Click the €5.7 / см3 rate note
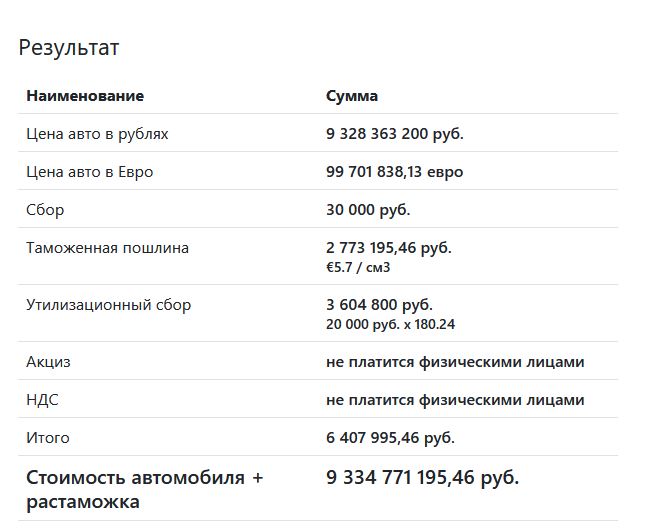Screen dimensions: 647x530 (358, 267)
